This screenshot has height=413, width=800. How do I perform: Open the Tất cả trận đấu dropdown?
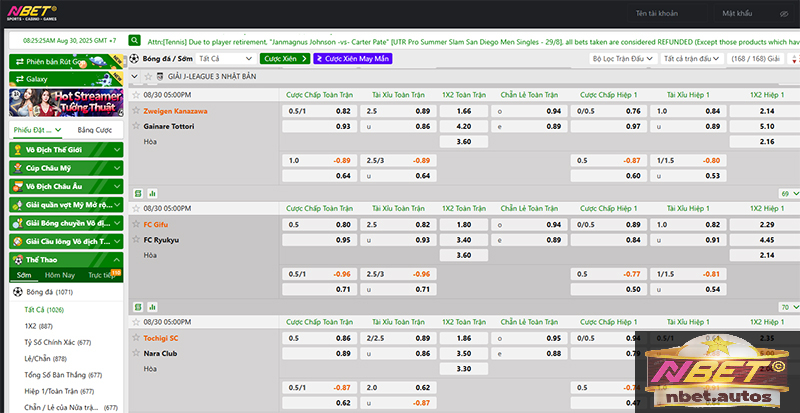692,59
